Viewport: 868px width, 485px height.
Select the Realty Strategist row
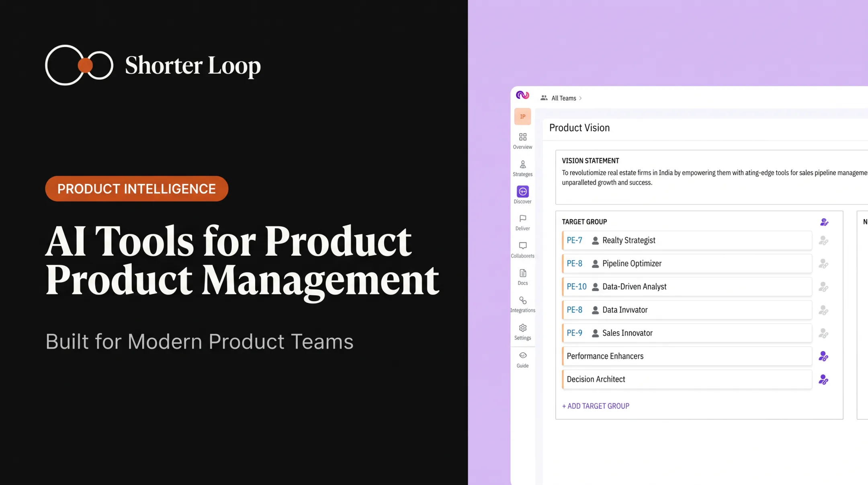[x=687, y=240]
